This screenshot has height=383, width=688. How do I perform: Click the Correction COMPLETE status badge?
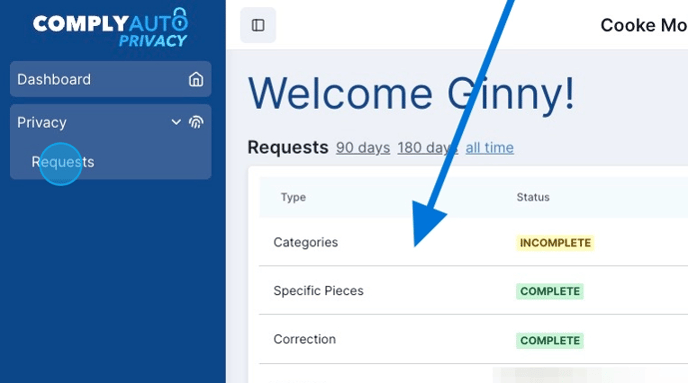point(550,340)
